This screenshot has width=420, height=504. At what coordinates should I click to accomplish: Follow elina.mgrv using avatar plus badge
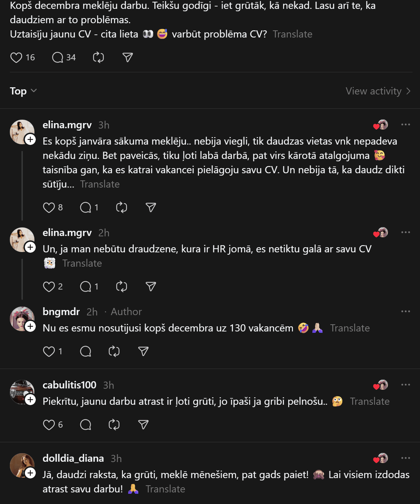coord(30,139)
